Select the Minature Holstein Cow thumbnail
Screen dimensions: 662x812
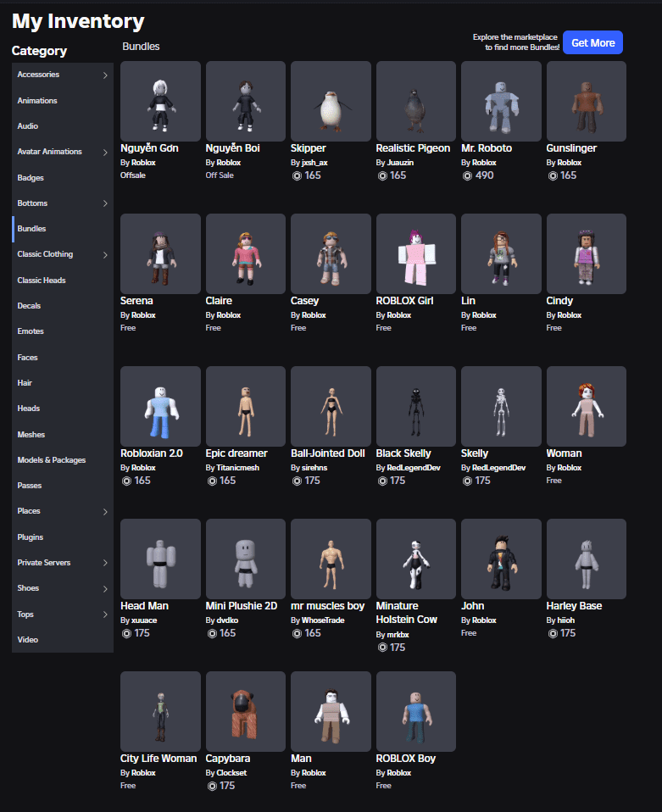pos(415,559)
